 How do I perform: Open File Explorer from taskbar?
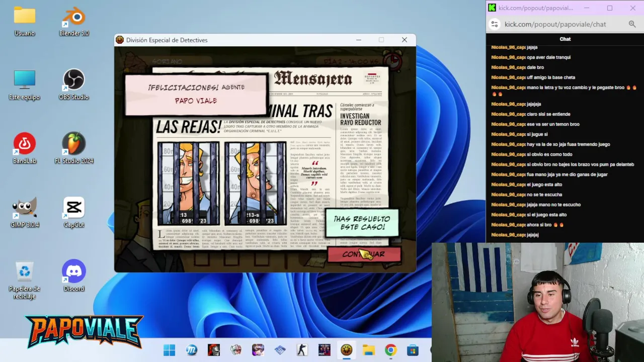(x=368, y=350)
